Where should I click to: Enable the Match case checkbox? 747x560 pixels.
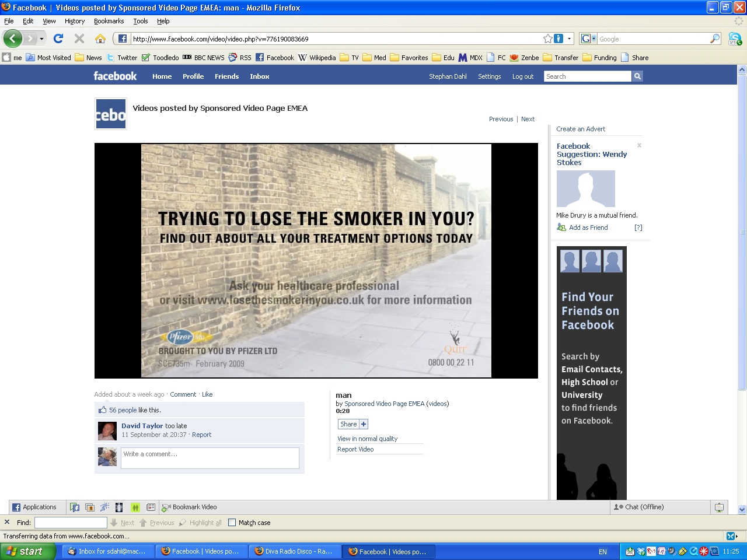232,523
